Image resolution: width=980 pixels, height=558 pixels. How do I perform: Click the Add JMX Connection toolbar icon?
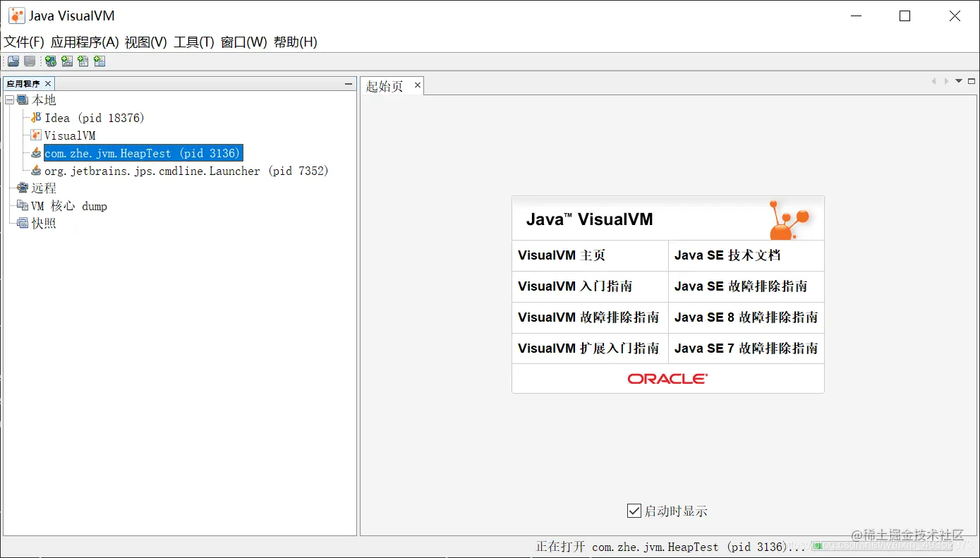point(67,61)
